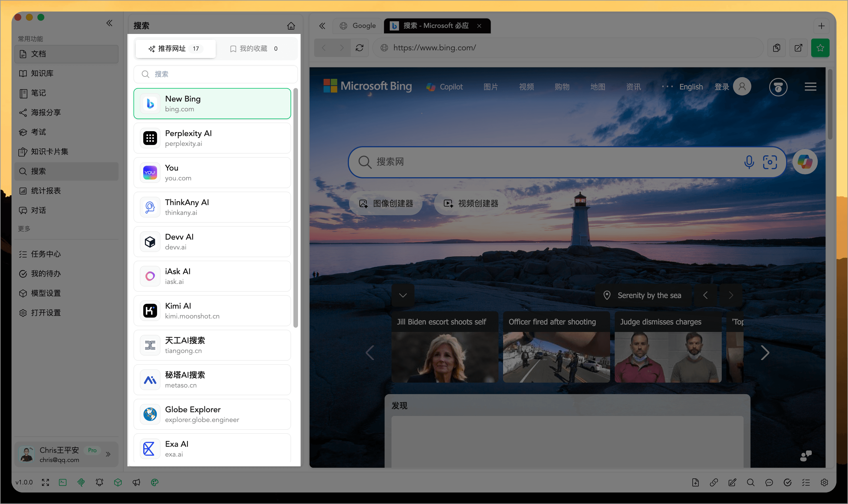Viewport: 848px width, 504px height.
Task: Open page in external window icon
Action: tap(798, 48)
